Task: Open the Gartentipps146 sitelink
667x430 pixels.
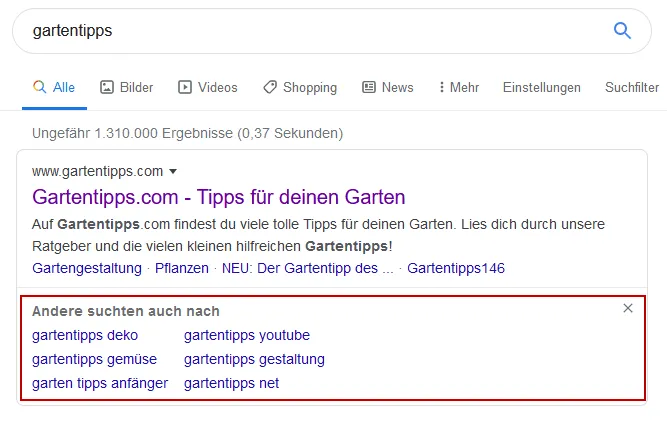Action: (456, 268)
